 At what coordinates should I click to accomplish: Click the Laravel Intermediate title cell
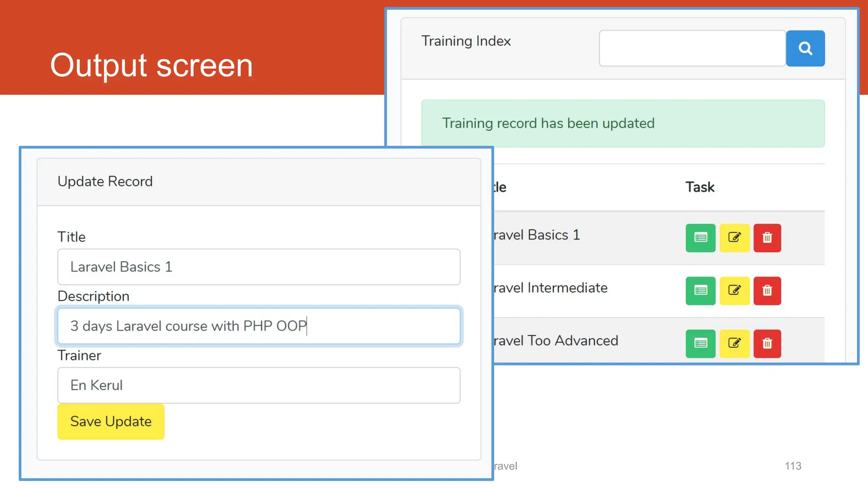550,288
